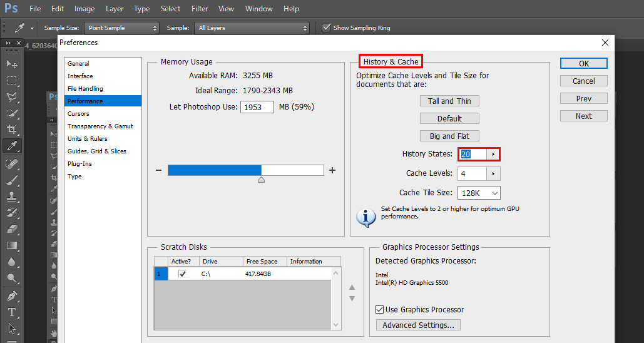The width and height of the screenshot is (644, 343).
Task: Select the Crop tool
Action: click(x=12, y=130)
